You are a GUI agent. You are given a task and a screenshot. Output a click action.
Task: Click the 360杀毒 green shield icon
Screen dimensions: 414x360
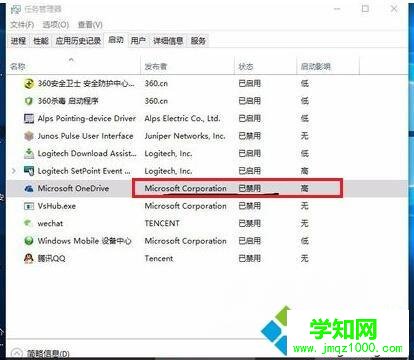[29, 101]
